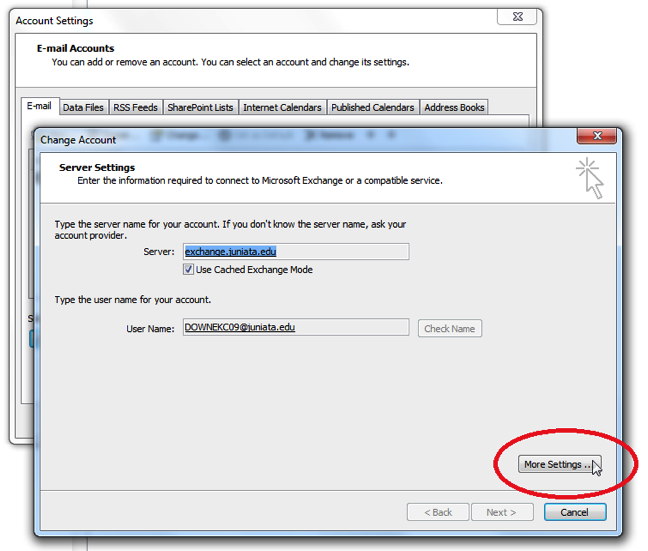Select the E-mail tab in Account Settings

coord(40,106)
